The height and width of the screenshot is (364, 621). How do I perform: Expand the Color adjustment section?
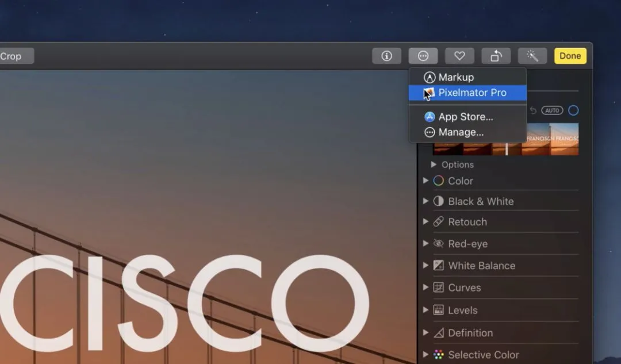pos(425,181)
